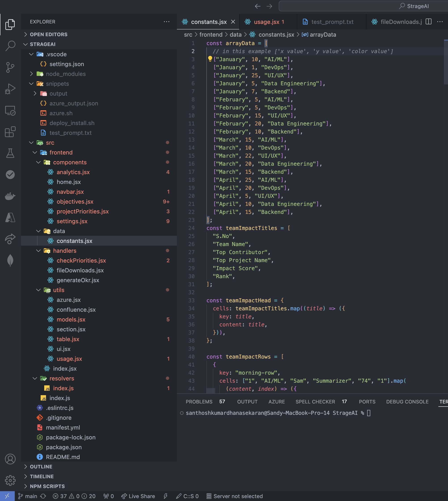This screenshot has width=448, height=501.
Task: Click the Manage gear icon
Action: pyautogui.click(x=10, y=480)
